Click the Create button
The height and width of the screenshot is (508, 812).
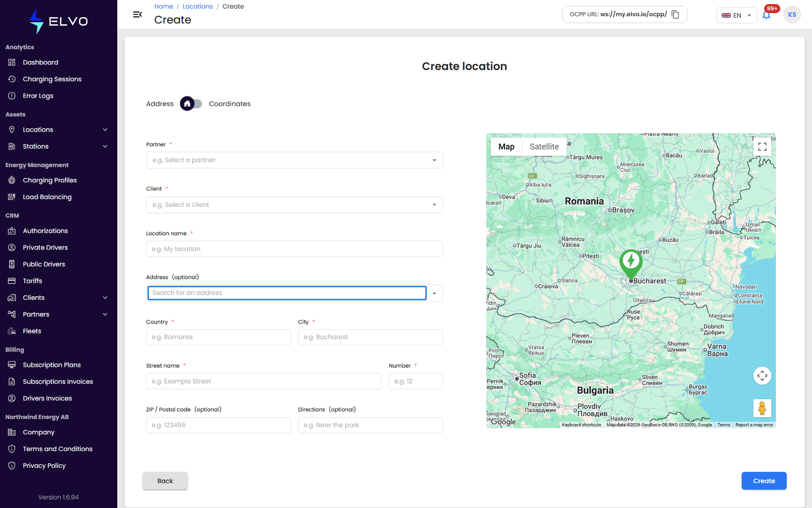(764, 481)
